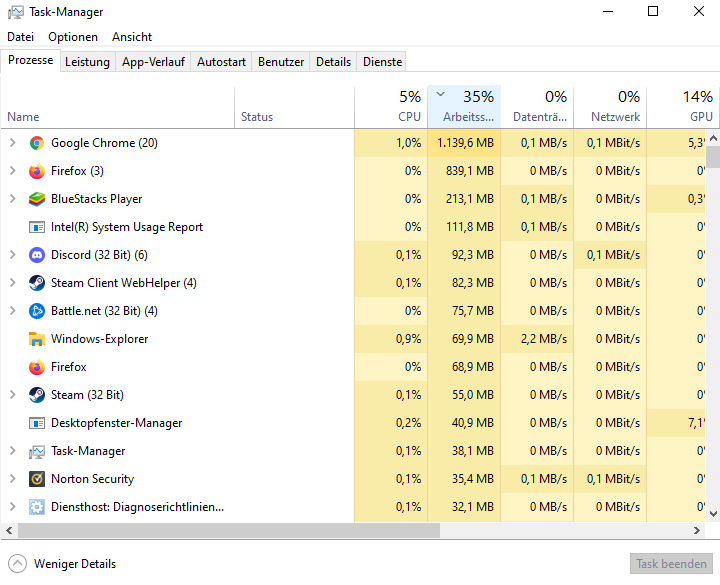Select the Steam Client WebHelper icon
Viewport: 720px width, 585px height.
pyautogui.click(x=37, y=283)
